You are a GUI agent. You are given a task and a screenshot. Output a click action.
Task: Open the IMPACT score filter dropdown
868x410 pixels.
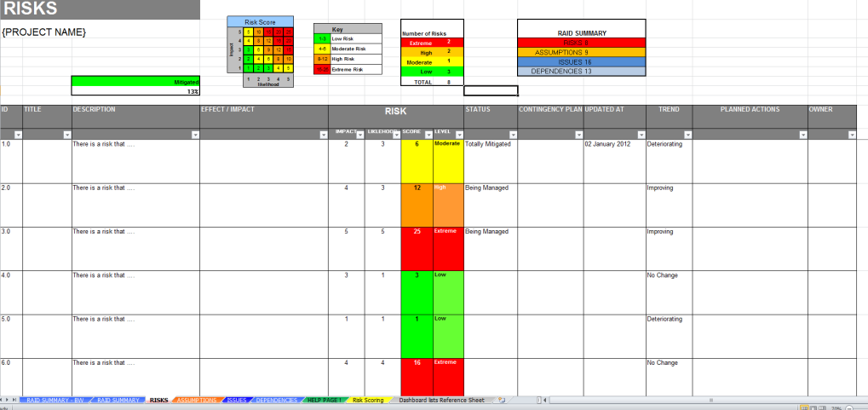click(360, 135)
